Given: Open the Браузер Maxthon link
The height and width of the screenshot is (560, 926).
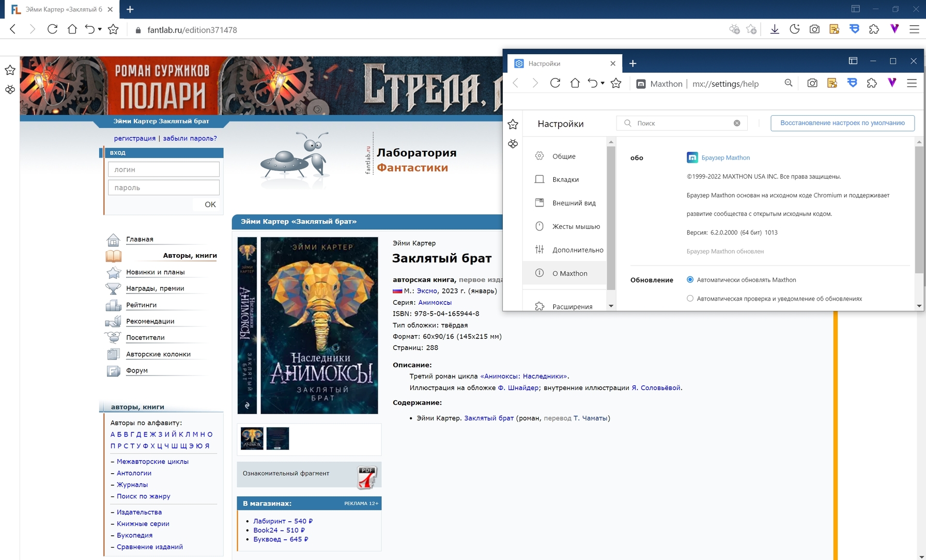Looking at the screenshot, I should (x=726, y=158).
